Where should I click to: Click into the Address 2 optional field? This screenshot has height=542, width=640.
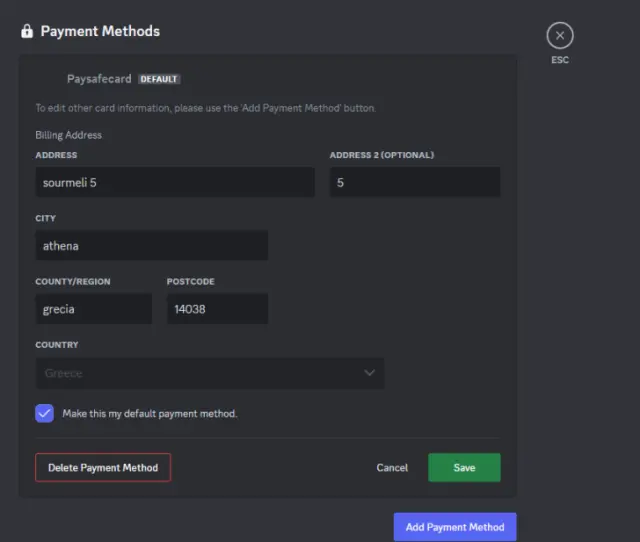pyautogui.click(x=415, y=182)
